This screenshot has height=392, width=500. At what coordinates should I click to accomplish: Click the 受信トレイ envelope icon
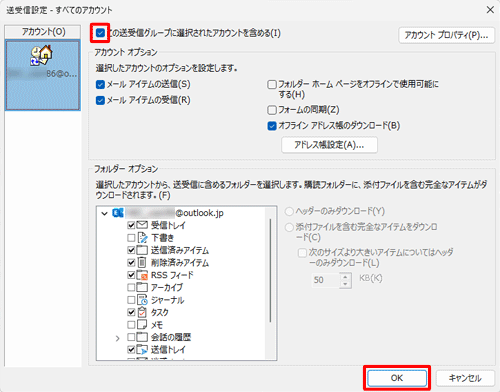[142, 225]
